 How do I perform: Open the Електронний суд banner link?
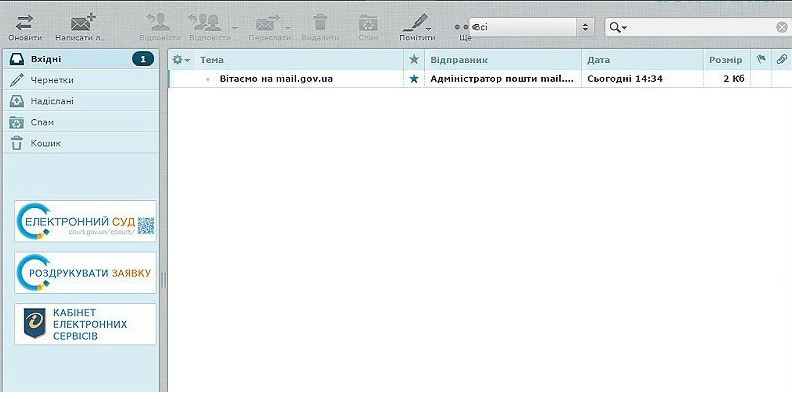(x=85, y=221)
